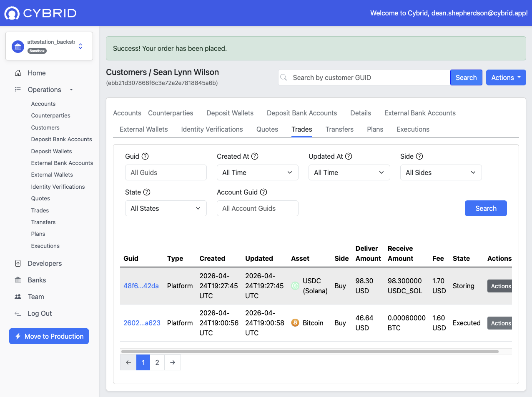Click the Move to Production button
The width and height of the screenshot is (532, 397).
49,336
